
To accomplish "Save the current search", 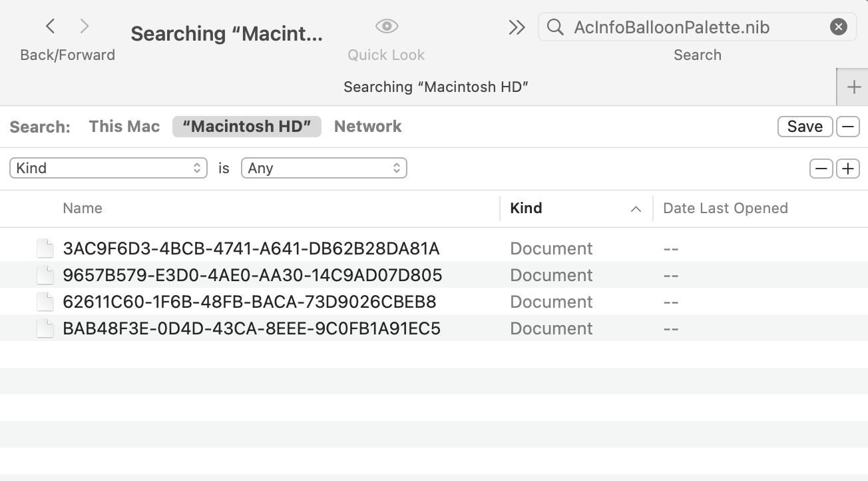I will (x=805, y=126).
